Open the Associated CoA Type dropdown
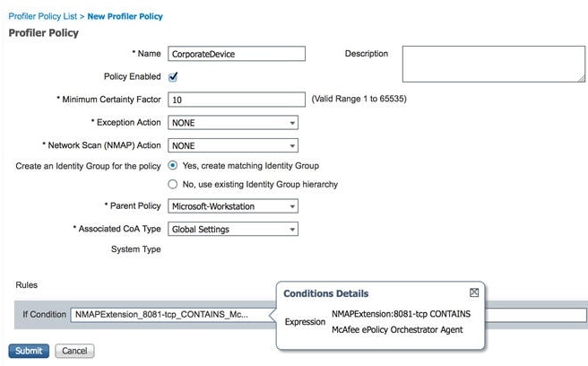The image size is (588, 366). point(233,229)
